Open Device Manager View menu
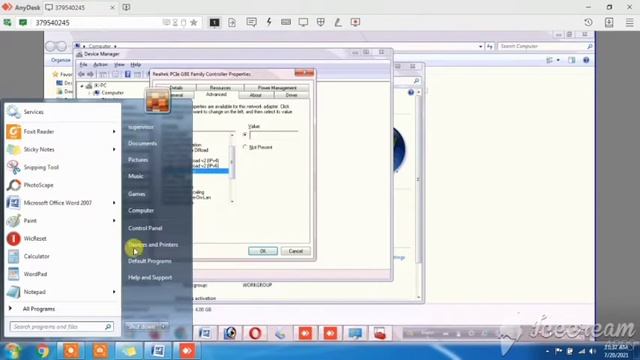The image size is (640, 360). pyautogui.click(x=119, y=64)
